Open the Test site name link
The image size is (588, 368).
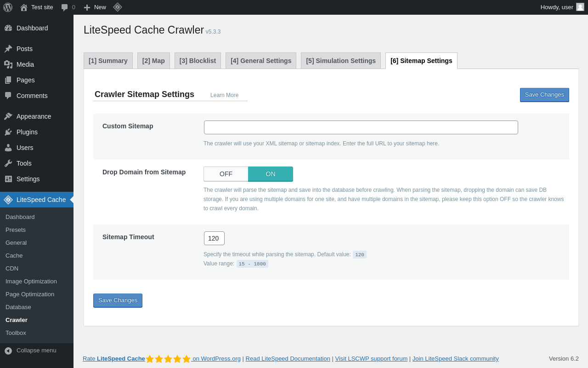coord(42,7)
